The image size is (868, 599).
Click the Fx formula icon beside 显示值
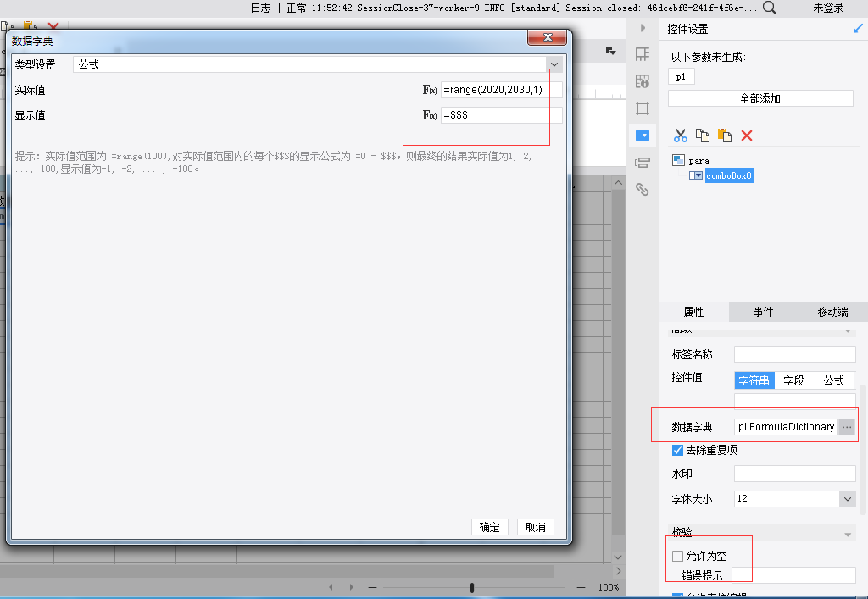click(430, 115)
